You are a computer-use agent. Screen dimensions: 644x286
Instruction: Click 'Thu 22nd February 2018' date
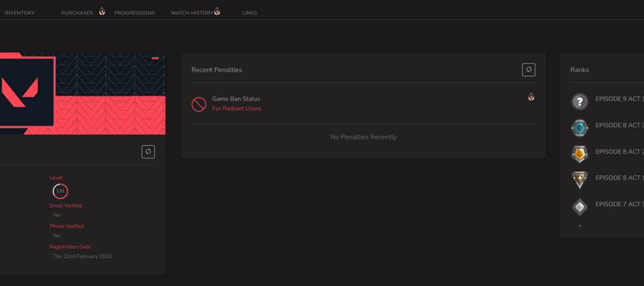[82, 257]
